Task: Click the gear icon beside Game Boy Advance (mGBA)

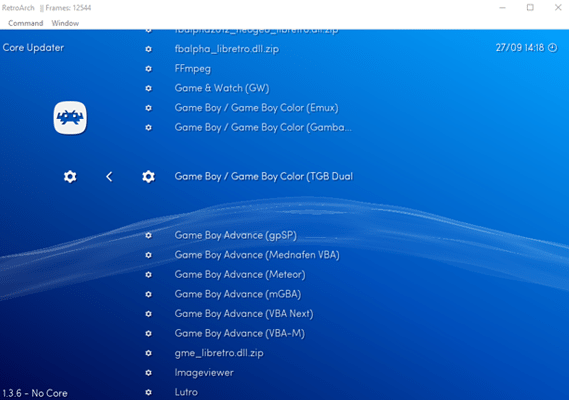Action: [148, 294]
